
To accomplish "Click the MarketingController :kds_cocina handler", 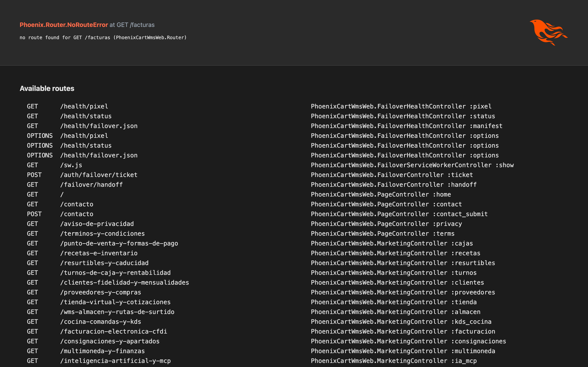I will coord(401,322).
